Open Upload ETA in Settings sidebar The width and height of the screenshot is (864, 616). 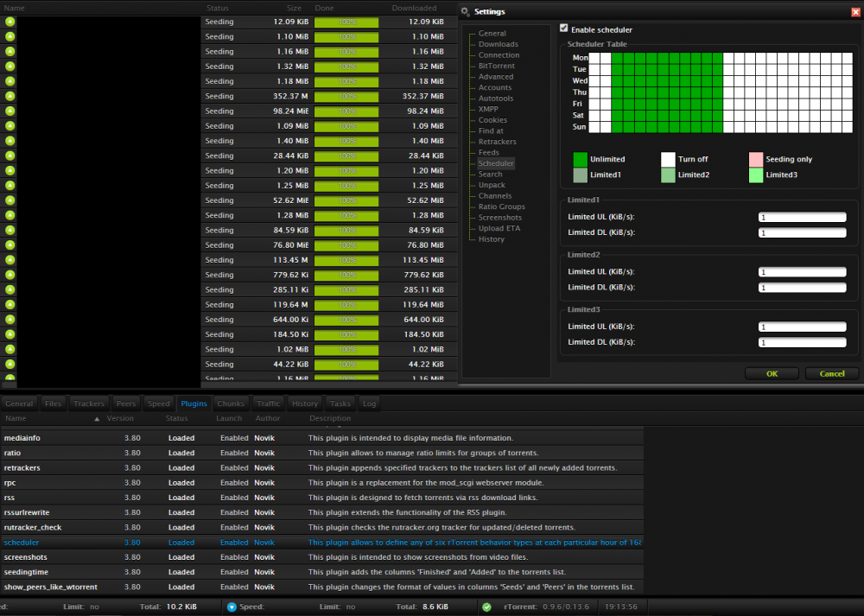(x=499, y=228)
